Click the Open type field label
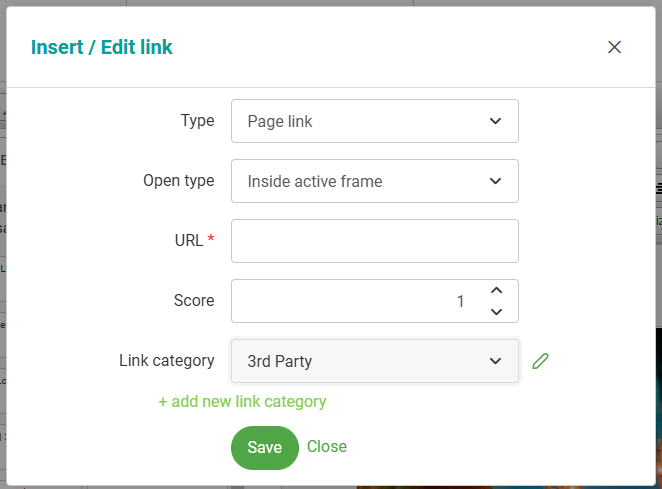This screenshot has height=489, width=662. tap(179, 181)
